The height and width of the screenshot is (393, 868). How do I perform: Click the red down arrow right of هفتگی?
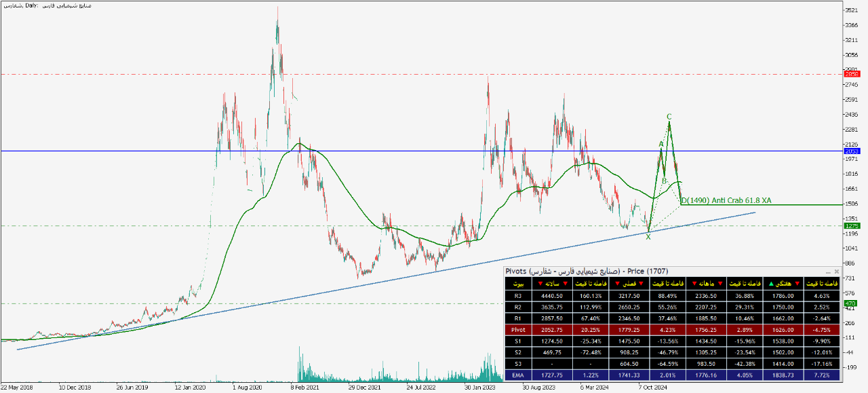tap(797, 284)
